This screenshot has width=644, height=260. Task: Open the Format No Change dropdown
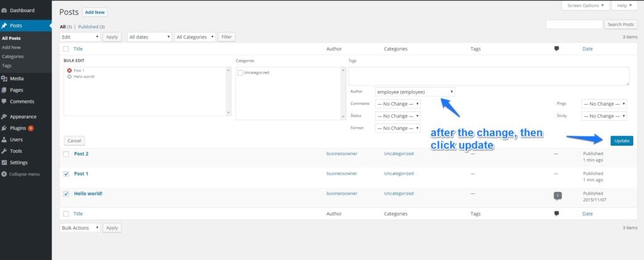click(397, 128)
